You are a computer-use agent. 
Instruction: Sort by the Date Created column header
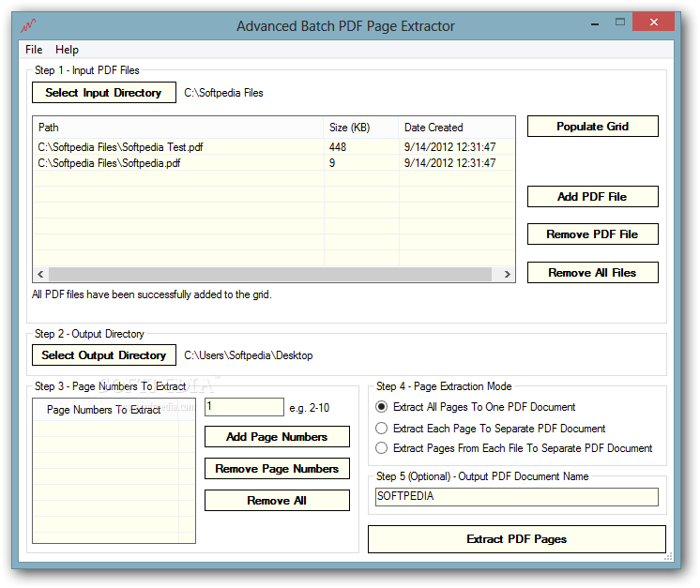pyautogui.click(x=457, y=128)
